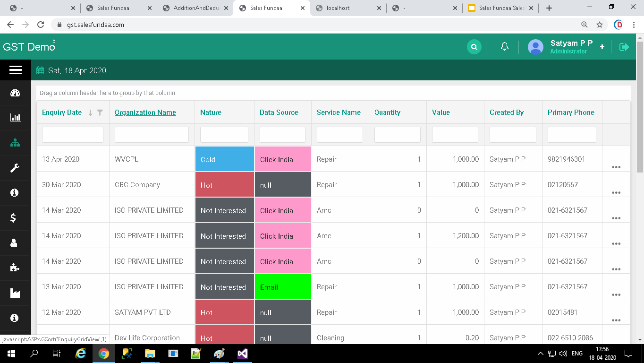The image size is (644, 363).
Task: Select the organization hierarchy sidebar icon
Action: [15, 143]
